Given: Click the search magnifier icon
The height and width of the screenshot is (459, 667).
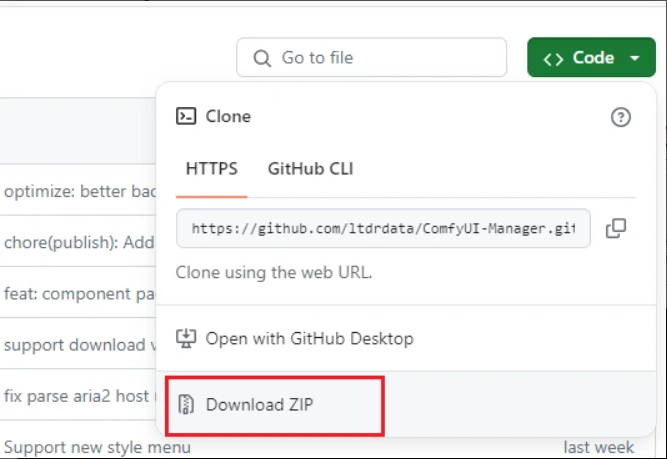Looking at the screenshot, I should pos(262,58).
